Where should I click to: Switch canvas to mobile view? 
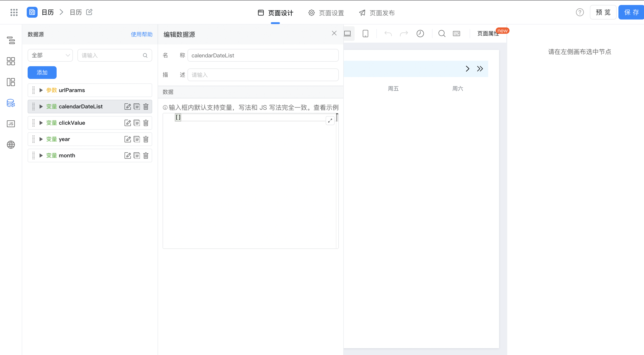[365, 34]
